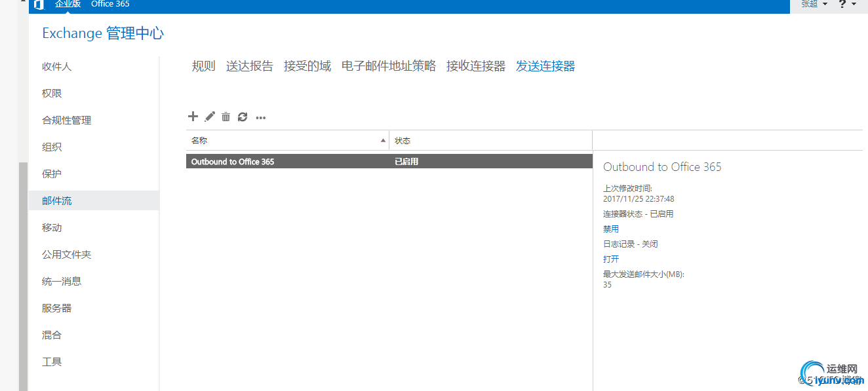The width and height of the screenshot is (868, 391).
Task: Select the 发送连接器 tab
Action: pos(545,66)
